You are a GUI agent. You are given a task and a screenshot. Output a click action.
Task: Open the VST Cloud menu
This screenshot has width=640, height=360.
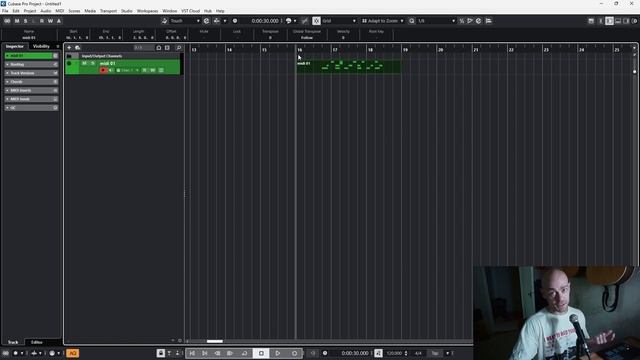pos(191,11)
